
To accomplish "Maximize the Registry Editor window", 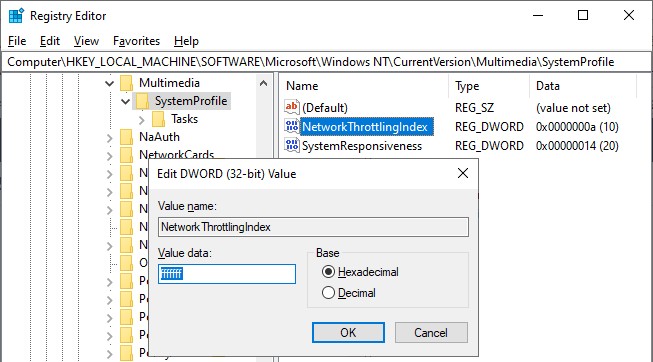I will click(583, 15).
